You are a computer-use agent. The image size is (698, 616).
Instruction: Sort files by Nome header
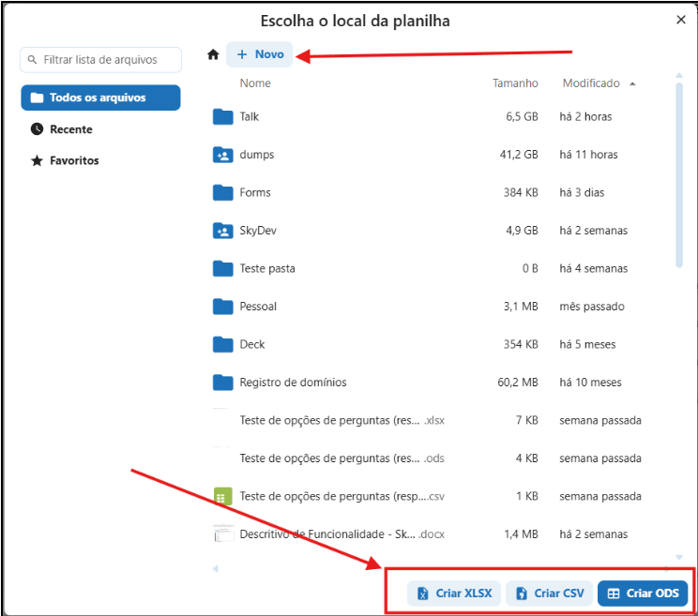coord(255,83)
